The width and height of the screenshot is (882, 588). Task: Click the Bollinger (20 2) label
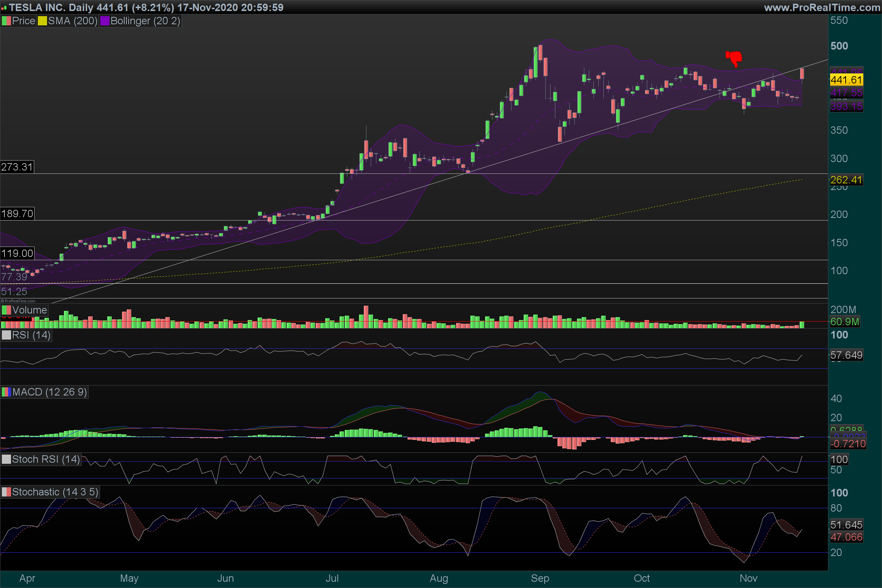(x=145, y=21)
